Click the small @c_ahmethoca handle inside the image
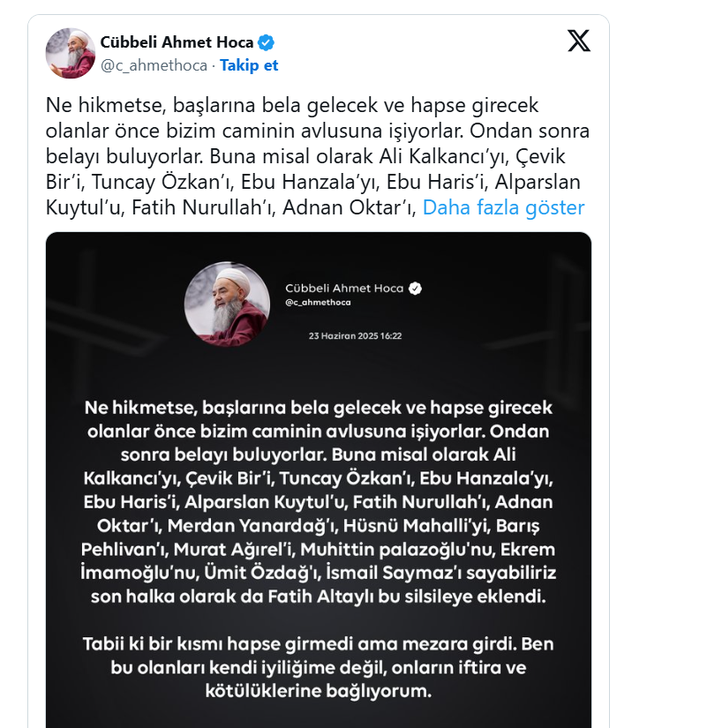 point(319,303)
